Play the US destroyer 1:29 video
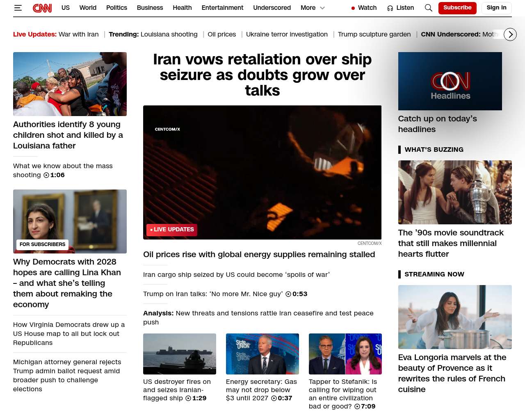 coord(188,398)
